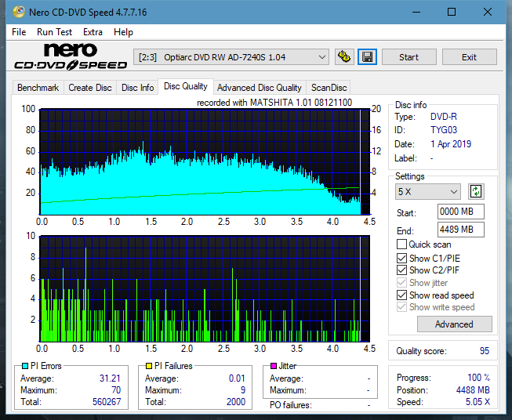Click the Speed value 5.05 X
Viewport: 512px width, 420px height.
[478, 402]
